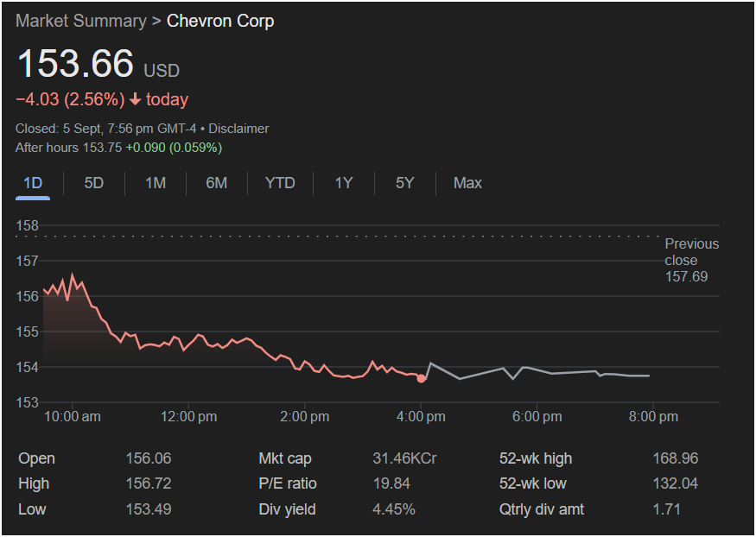Open the 5Y chart tab
756x537 pixels.
[405, 184]
